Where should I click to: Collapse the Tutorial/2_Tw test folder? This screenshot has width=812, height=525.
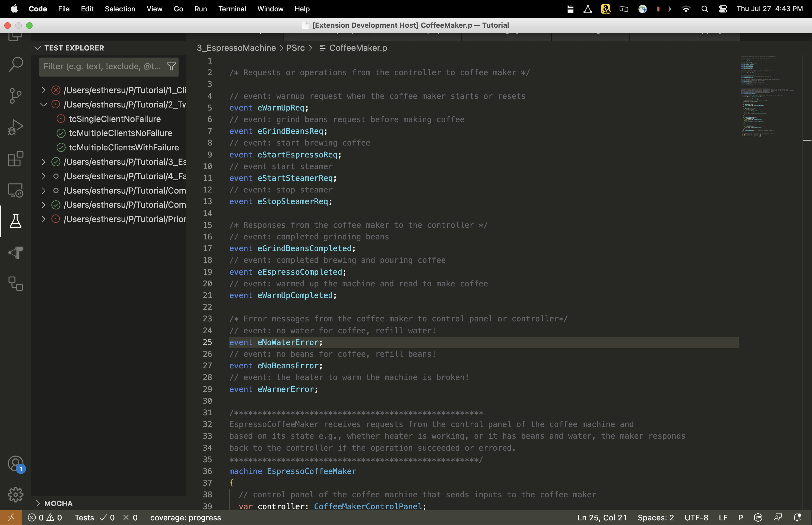coord(44,105)
